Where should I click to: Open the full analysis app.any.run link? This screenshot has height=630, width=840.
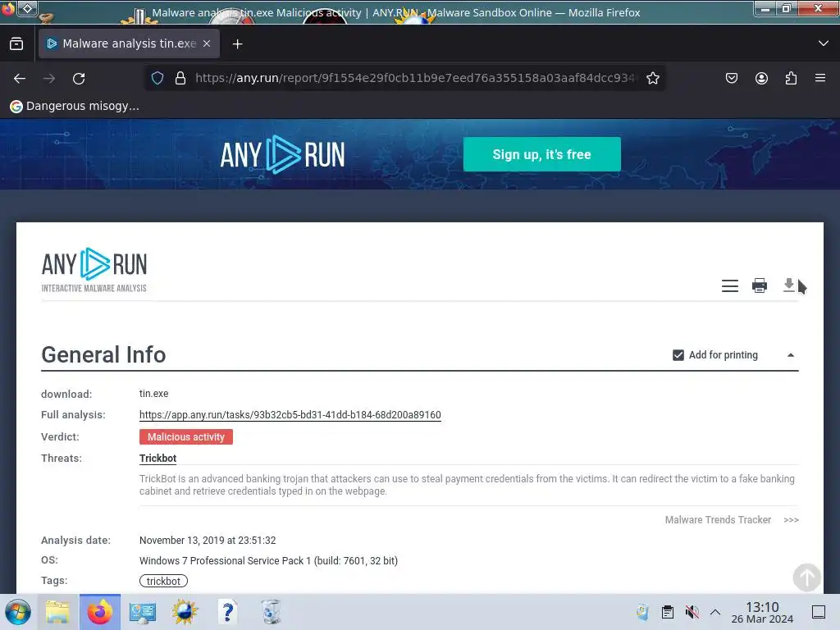coord(290,414)
